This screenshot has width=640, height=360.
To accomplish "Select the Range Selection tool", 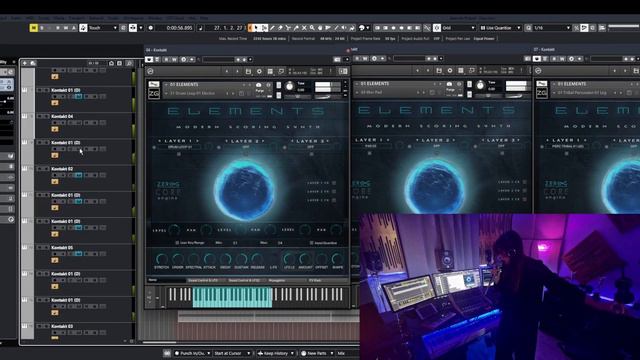I will 264,28.
